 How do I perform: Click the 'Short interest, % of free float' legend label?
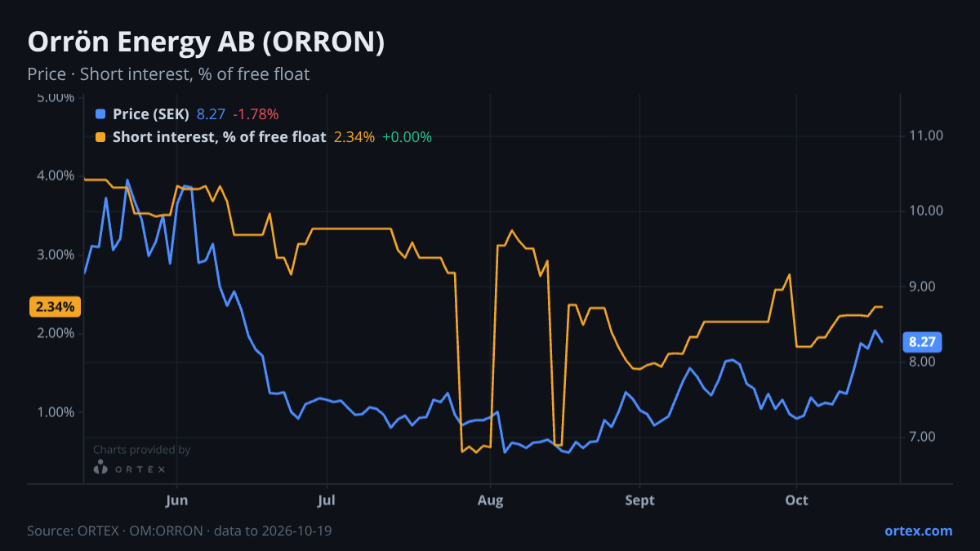click(x=219, y=137)
